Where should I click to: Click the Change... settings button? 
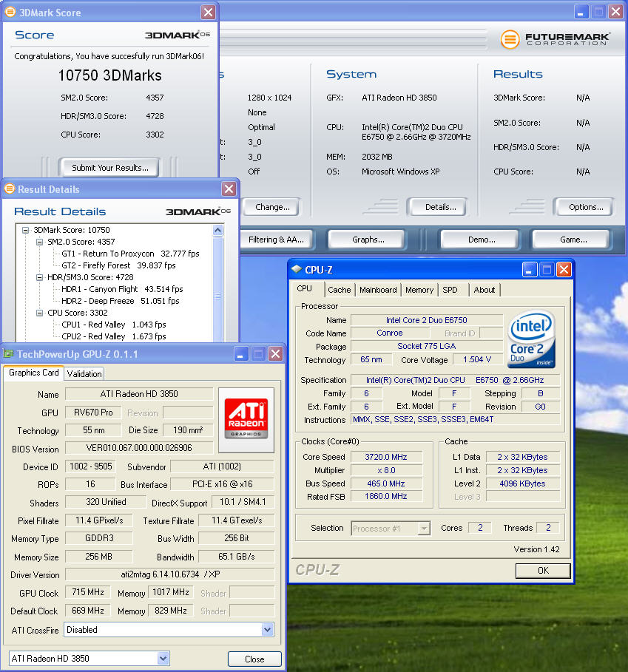[272, 207]
